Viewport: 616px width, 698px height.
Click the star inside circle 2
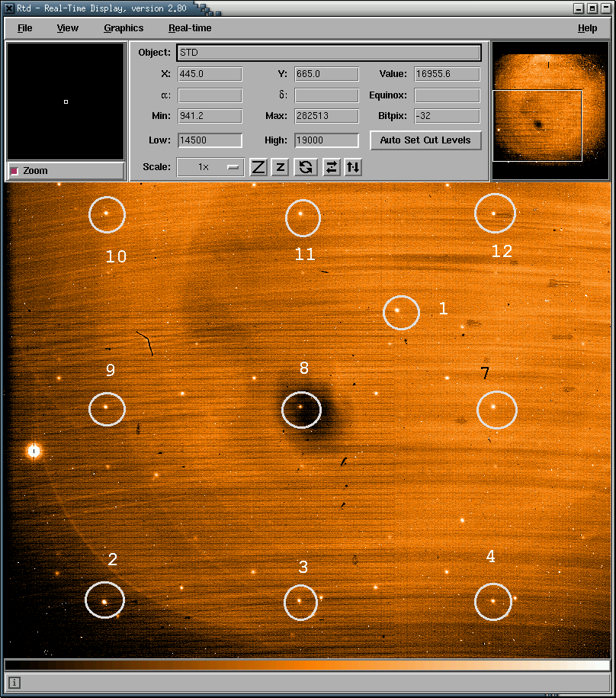[104, 602]
